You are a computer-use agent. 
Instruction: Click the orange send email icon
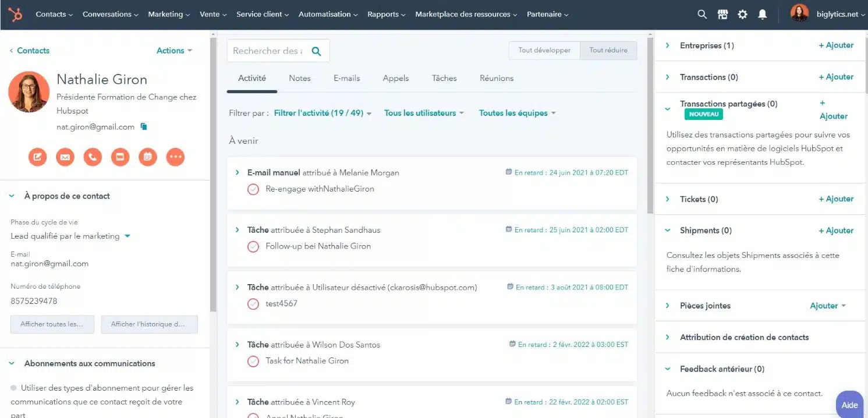click(x=65, y=157)
